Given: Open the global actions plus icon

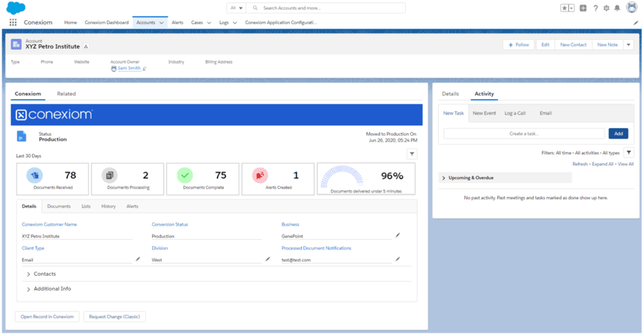Looking at the screenshot, I should (583, 8).
